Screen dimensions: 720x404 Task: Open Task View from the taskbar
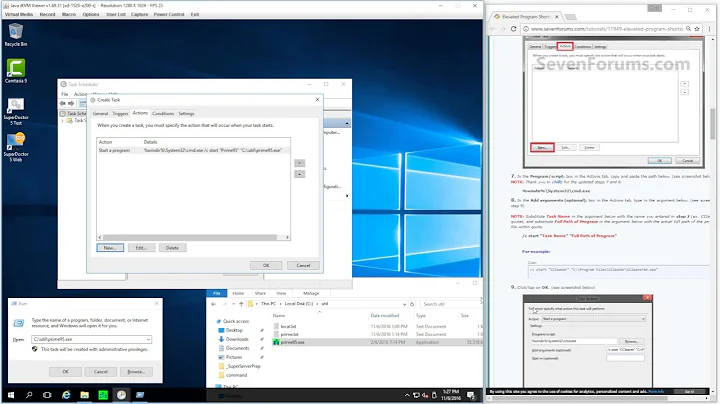point(47,395)
